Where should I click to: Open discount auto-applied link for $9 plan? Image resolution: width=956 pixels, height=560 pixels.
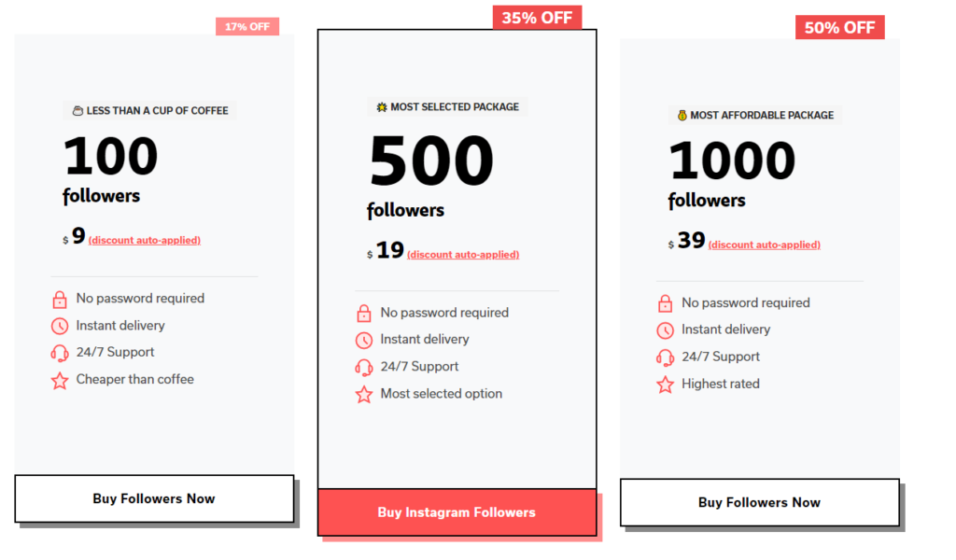click(x=145, y=240)
